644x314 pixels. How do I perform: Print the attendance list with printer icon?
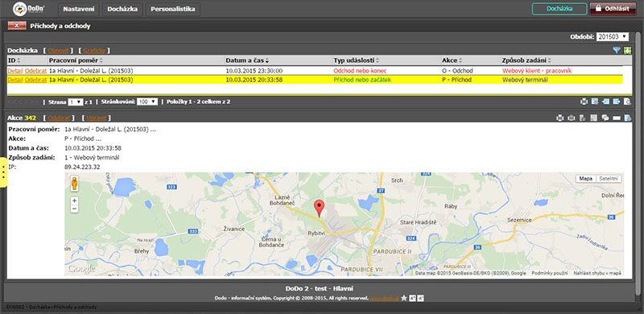[584, 101]
